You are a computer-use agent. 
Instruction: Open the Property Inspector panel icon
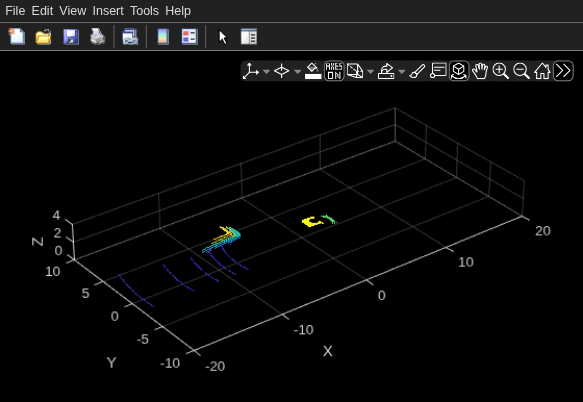click(x=249, y=36)
